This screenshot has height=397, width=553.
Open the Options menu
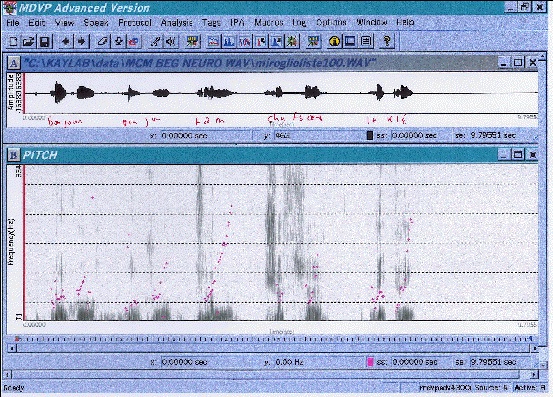coord(331,23)
